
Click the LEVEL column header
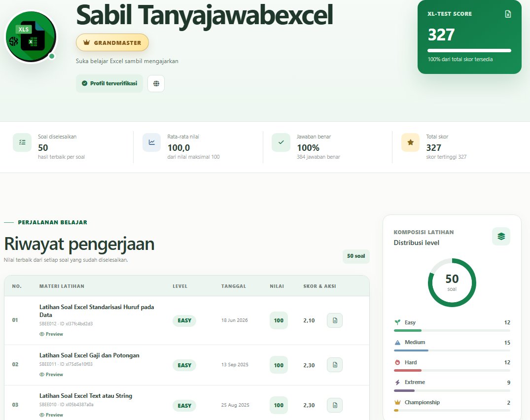click(180, 286)
